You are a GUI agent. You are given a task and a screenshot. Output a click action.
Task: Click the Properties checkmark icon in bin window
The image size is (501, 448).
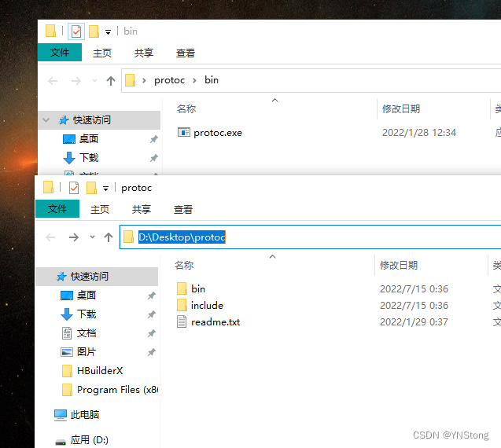click(x=76, y=31)
